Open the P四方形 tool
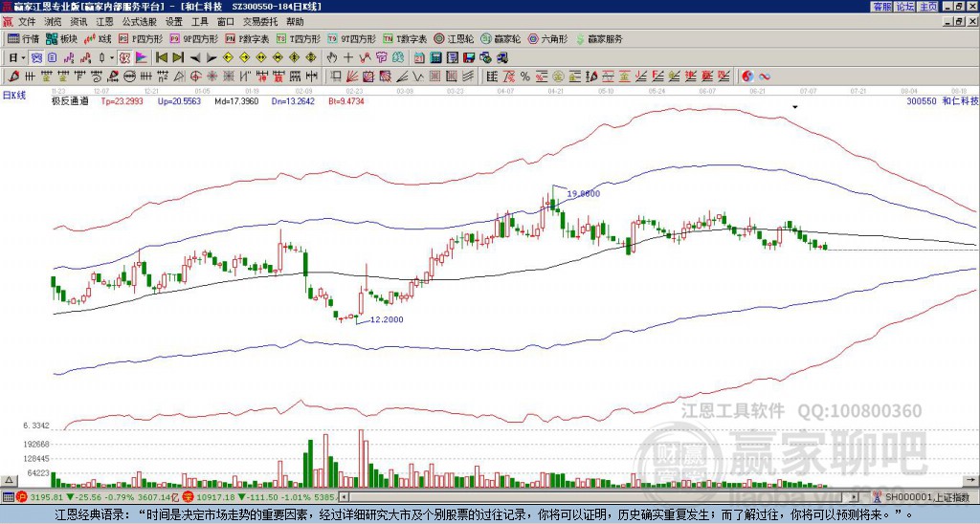Screen dimensions: 980x524 tap(140, 38)
